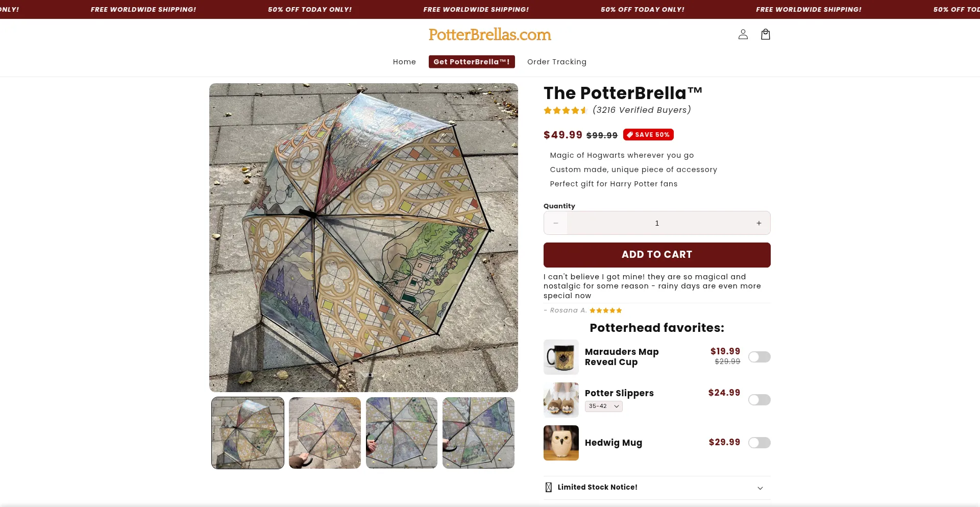Click the Get PotterBrella™! nav button
This screenshot has width=980, height=507.
(472, 62)
